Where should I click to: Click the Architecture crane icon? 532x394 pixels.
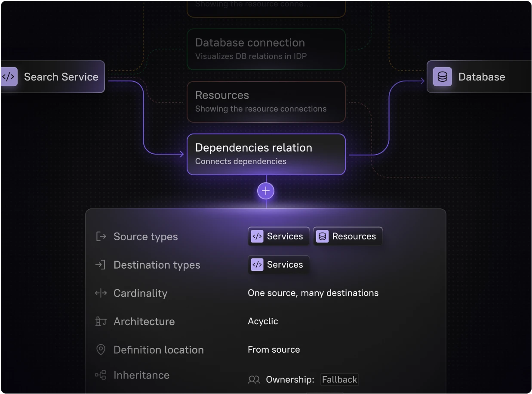point(101,322)
